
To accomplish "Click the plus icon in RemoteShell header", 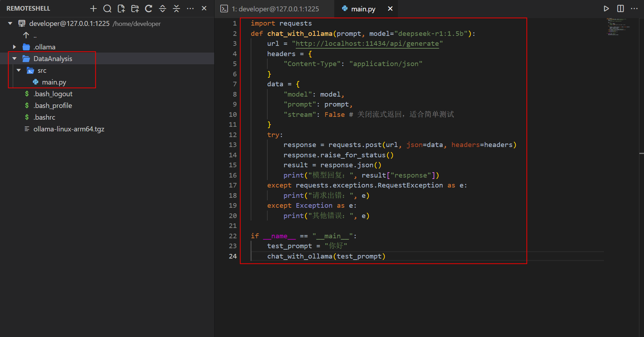I will click(93, 9).
